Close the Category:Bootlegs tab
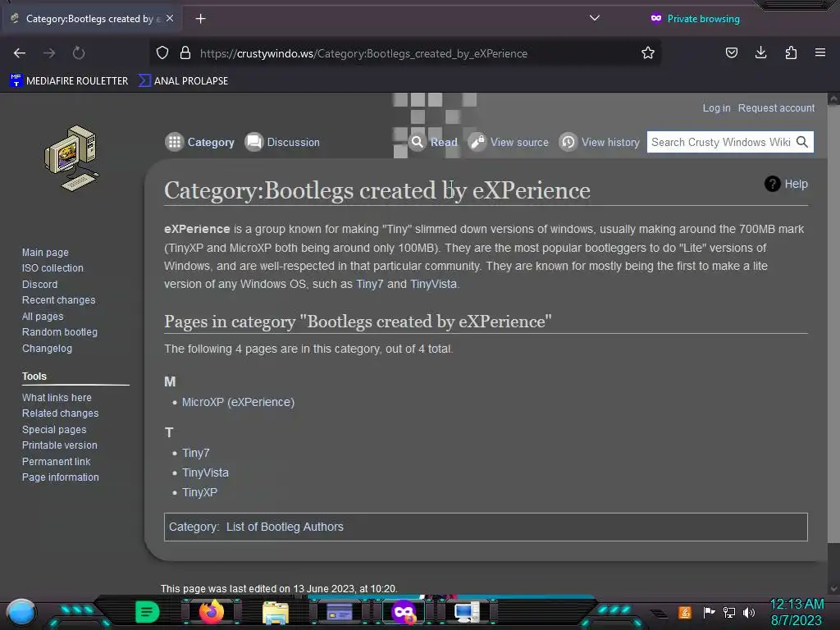This screenshot has height=630, width=840. (x=170, y=18)
